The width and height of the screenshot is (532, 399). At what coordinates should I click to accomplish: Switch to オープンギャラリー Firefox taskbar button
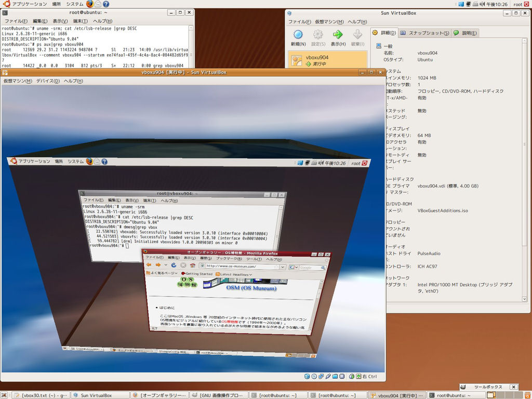point(159,395)
